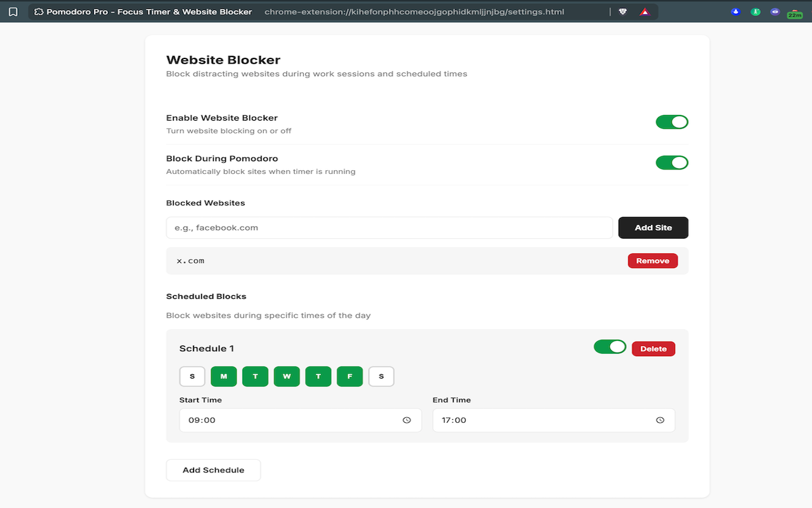Delete Schedule 1
The image size is (812, 508).
click(653, 348)
